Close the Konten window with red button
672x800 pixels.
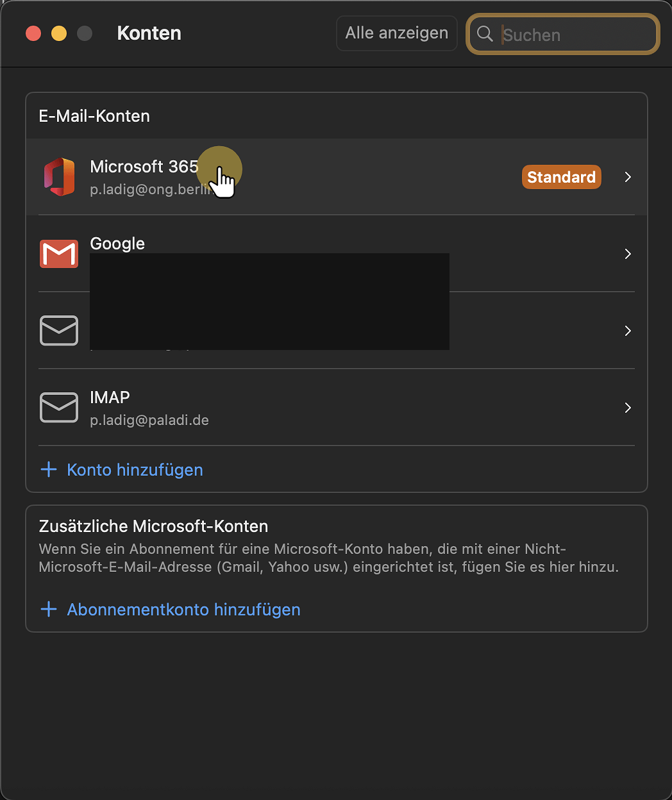[x=33, y=33]
